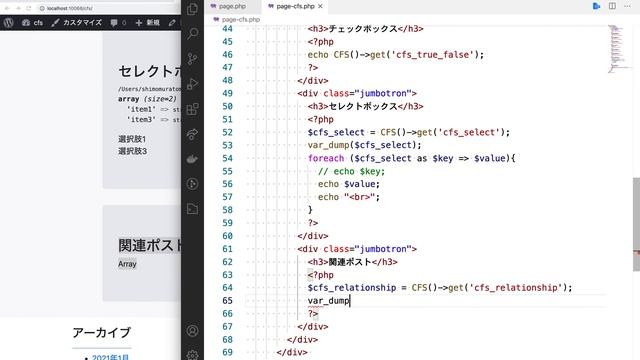Click the edit pencil icon in admin bar
This screenshot has height=360, width=640.
172,23
